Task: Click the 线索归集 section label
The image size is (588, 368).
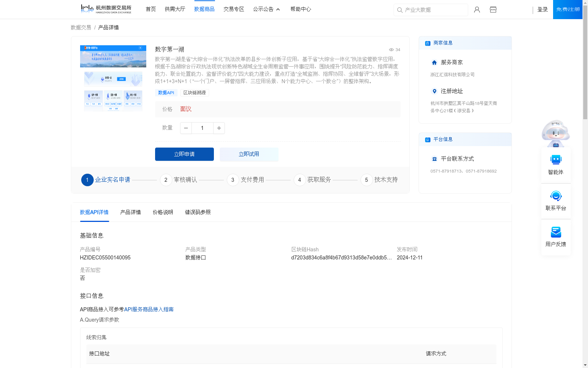Action: pos(96,337)
